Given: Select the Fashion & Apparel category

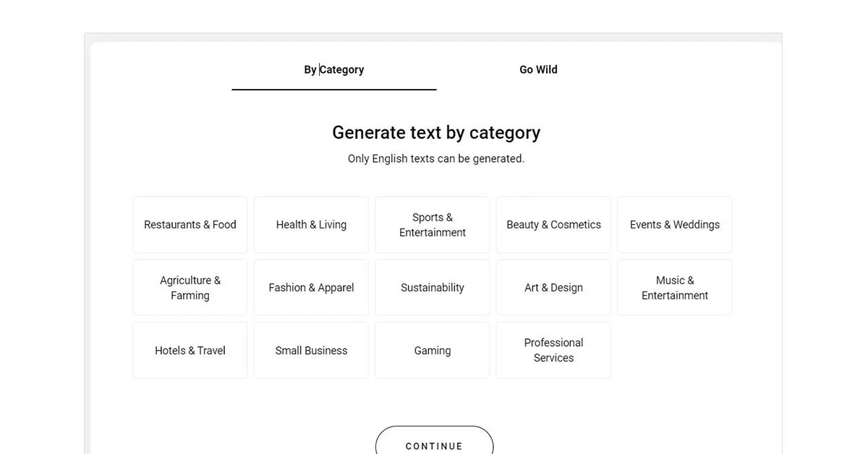Looking at the screenshot, I should (x=310, y=287).
